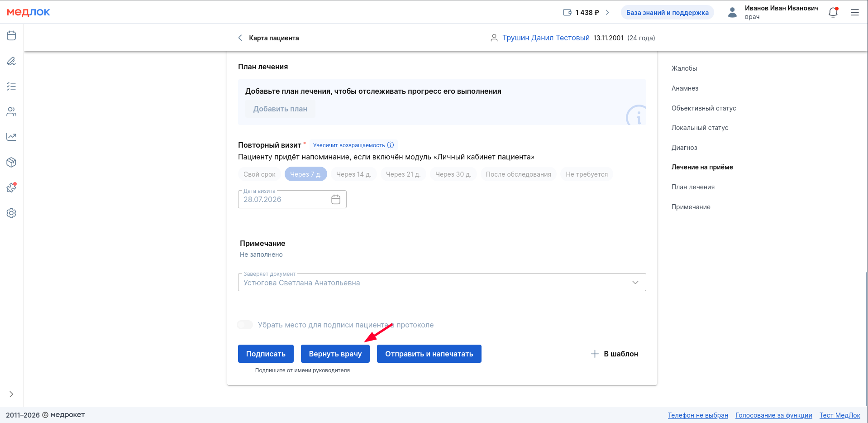Viewport: 868px width, 423px height.
Task: Open the pen/signature icon in sidebar
Action: [x=11, y=61]
